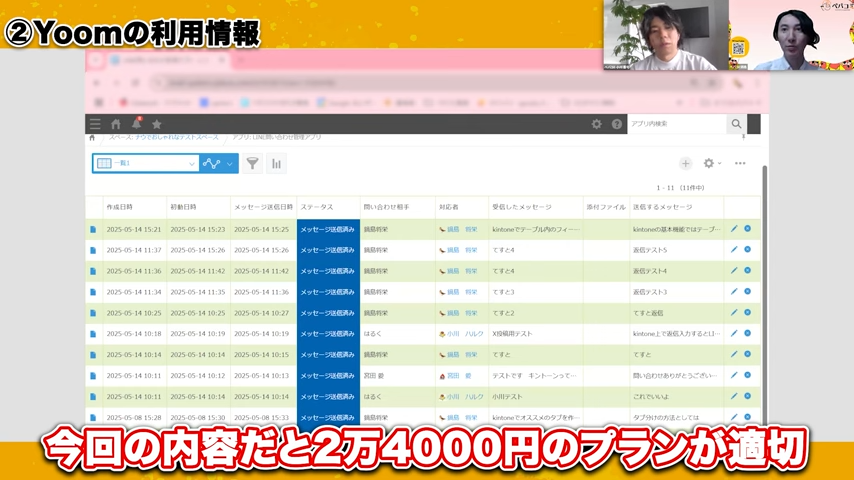Open the filter funnel settings
This screenshot has height=480, width=854.
coord(252,163)
